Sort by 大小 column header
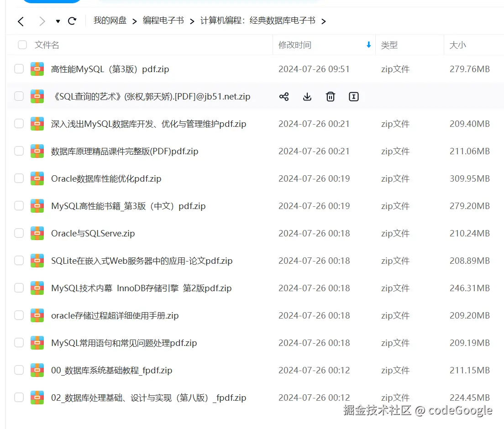This screenshot has height=429, width=504. tap(457, 45)
